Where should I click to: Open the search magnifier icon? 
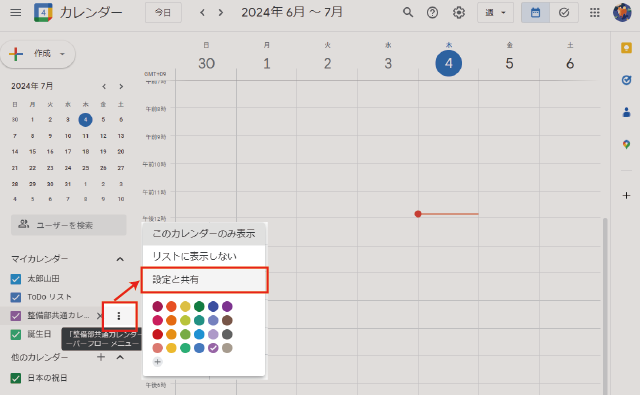click(408, 13)
